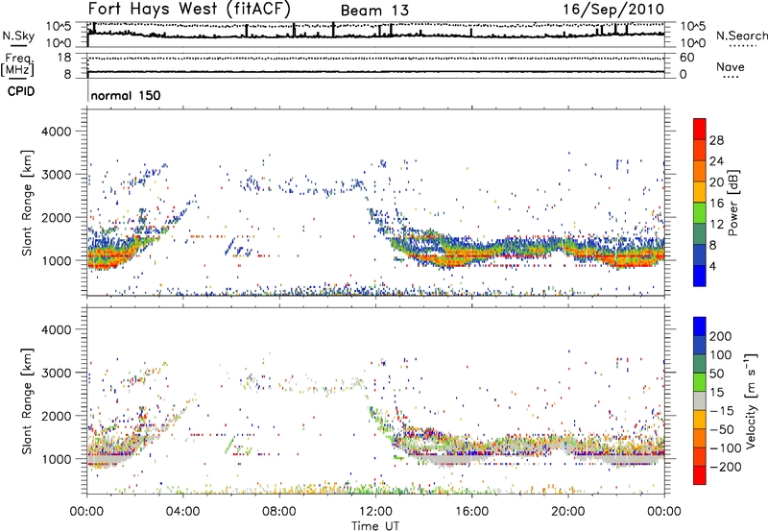The width and height of the screenshot is (768, 532).
Task: Click the "20" value on the power scale
Action: (716, 182)
